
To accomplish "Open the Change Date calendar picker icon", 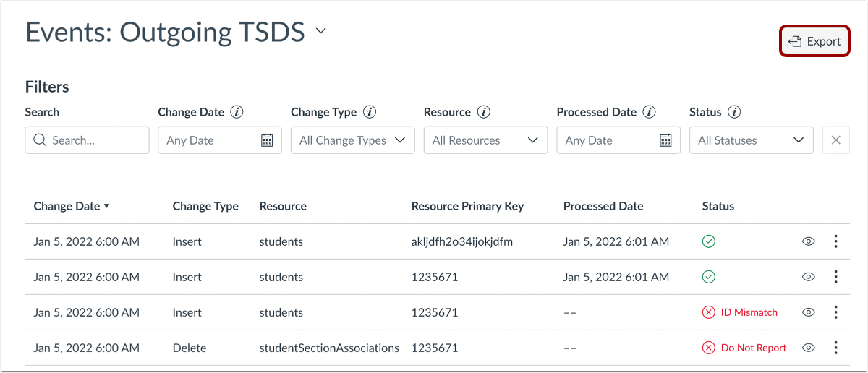I will click(x=267, y=140).
